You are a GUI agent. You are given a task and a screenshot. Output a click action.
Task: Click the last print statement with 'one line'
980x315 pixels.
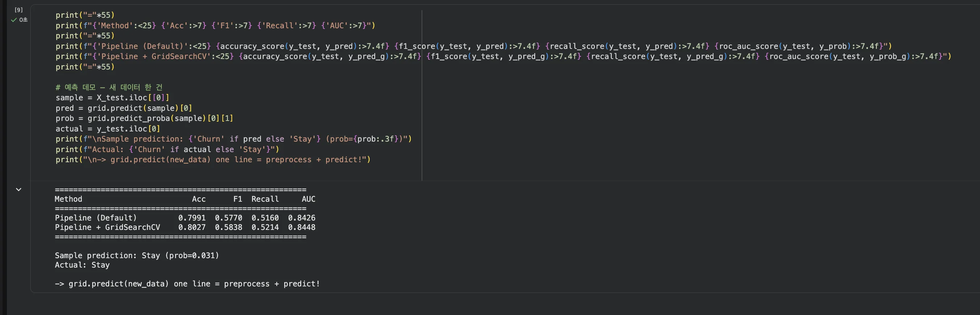coord(213,160)
